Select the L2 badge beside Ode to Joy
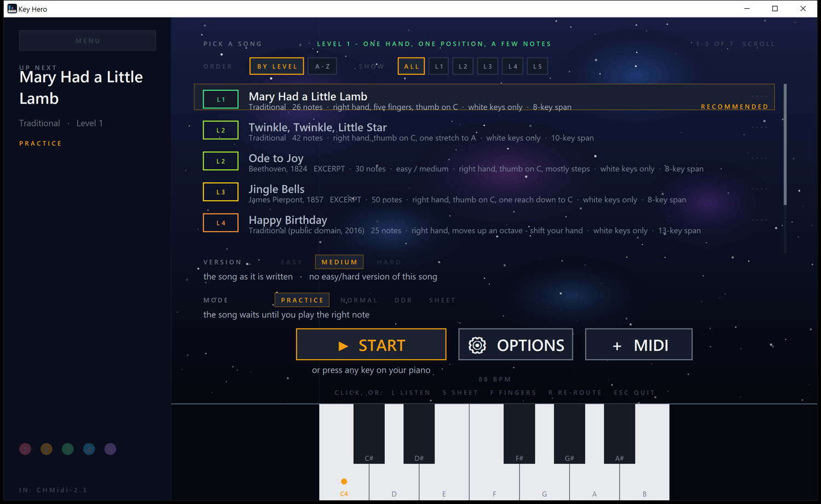 (x=221, y=161)
